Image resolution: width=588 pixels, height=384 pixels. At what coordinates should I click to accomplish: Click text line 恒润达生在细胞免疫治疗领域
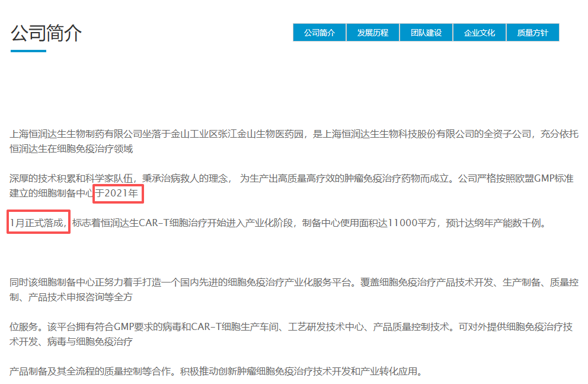click(71, 149)
